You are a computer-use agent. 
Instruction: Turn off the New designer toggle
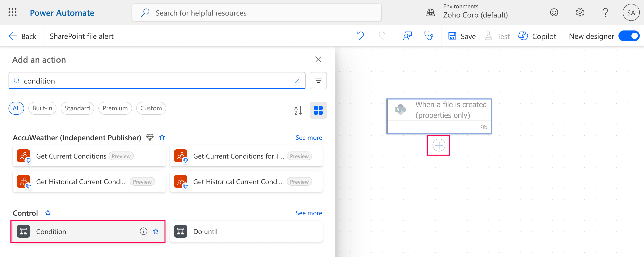coord(629,36)
